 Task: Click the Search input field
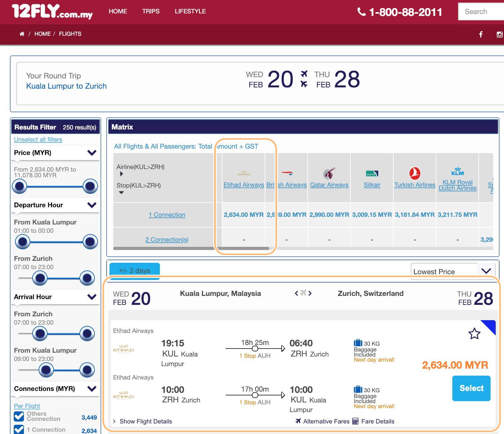(481, 11)
